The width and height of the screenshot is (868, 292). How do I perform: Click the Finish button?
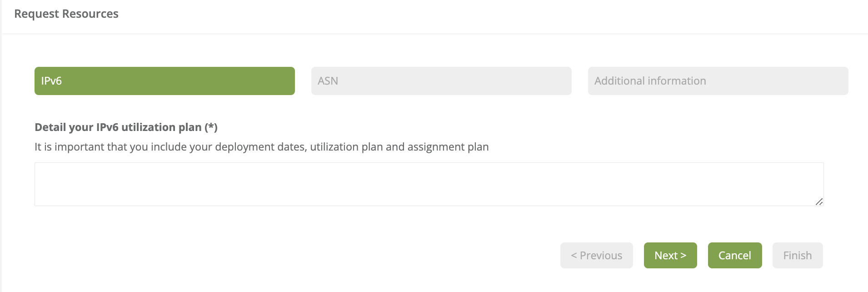[797, 256]
